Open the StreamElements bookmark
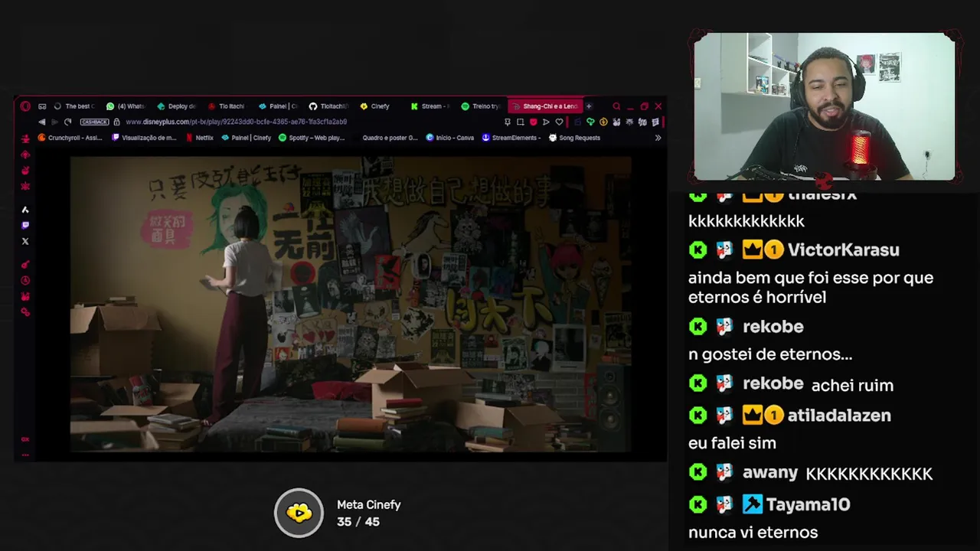The height and width of the screenshot is (551, 980). pyautogui.click(x=511, y=138)
